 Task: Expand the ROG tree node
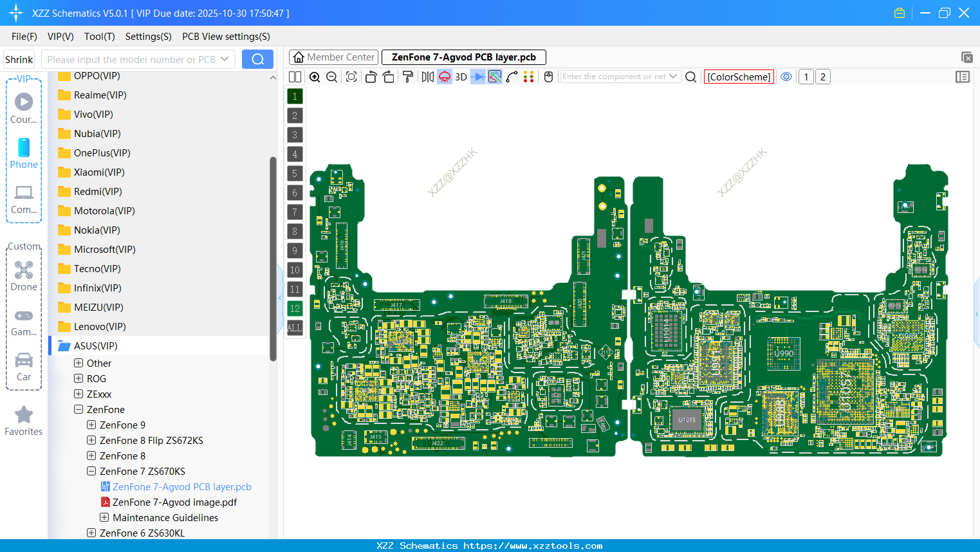click(x=79, y=378)
